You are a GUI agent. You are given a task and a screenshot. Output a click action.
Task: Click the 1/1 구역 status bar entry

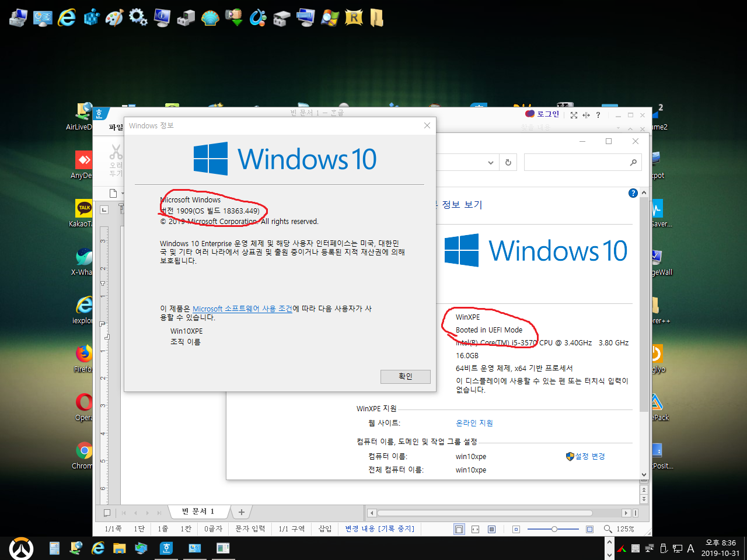[x=292, y=528]
